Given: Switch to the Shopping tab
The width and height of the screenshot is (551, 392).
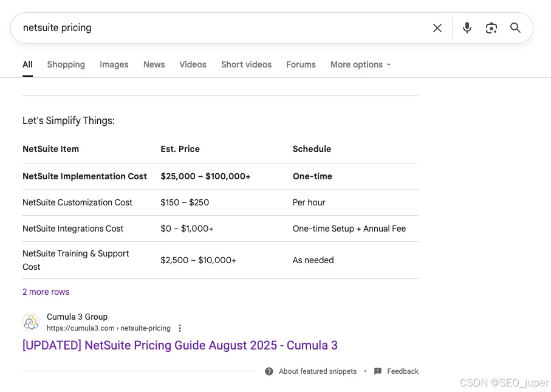Looking at the screenshot, I should click(x=66, y=64).
